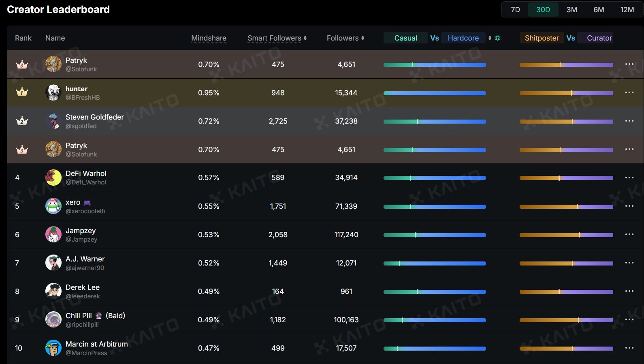Follow the @Defi_Warhol handle link
The width and height of the screenshot is (644, 364).
pyautogui.click(x=86, y=182)
